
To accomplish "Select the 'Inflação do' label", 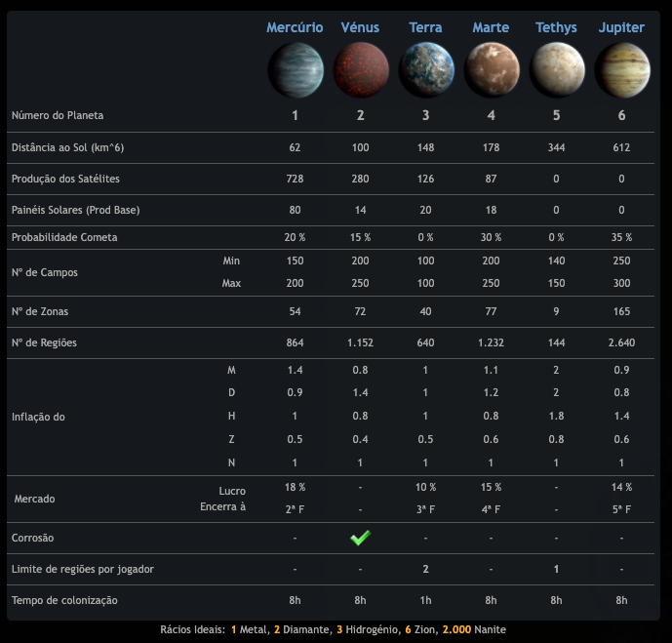I will tap(38, 417).
